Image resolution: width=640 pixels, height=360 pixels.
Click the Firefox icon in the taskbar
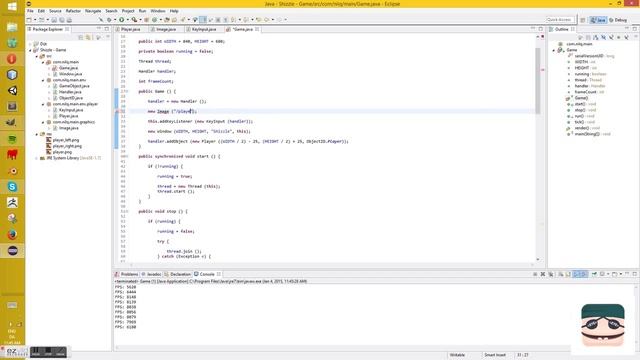[12, 235]
